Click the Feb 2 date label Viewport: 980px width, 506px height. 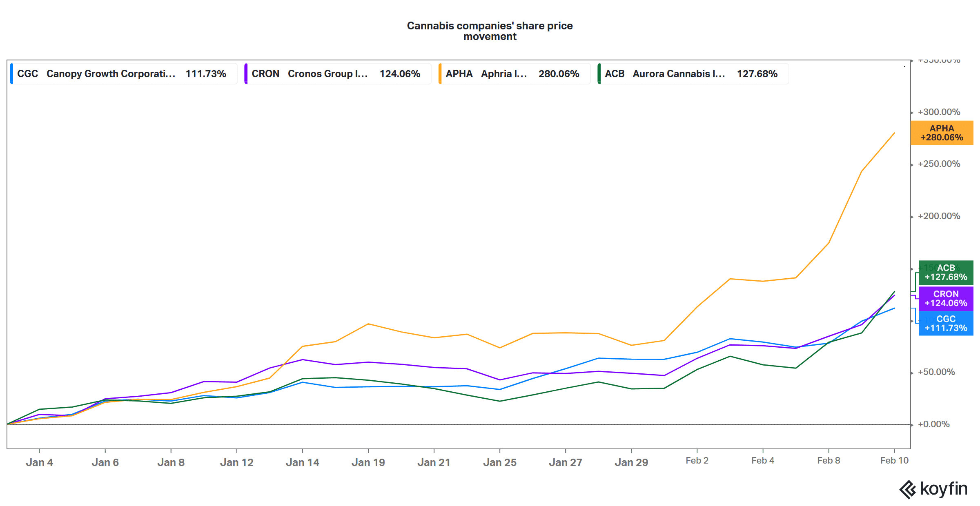click(x=697, y=460)
